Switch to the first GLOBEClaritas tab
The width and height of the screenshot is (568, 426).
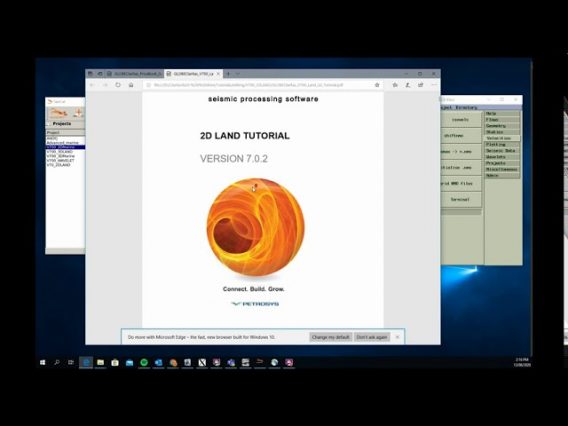coord(134,74)
